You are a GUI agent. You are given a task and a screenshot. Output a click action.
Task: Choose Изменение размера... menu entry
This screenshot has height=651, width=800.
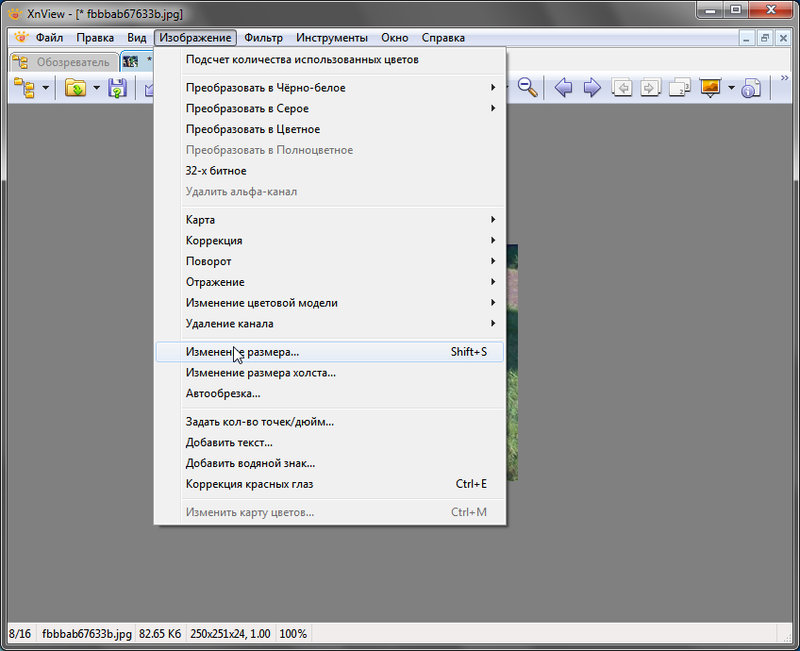pos(330,352)
